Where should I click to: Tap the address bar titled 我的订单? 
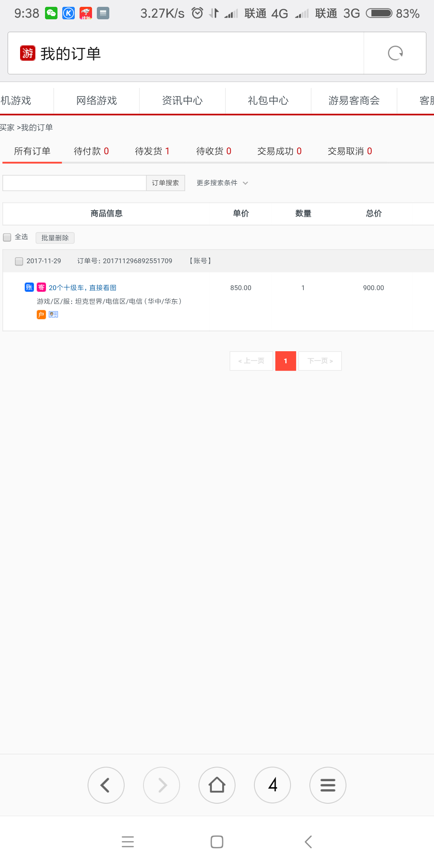186,53
